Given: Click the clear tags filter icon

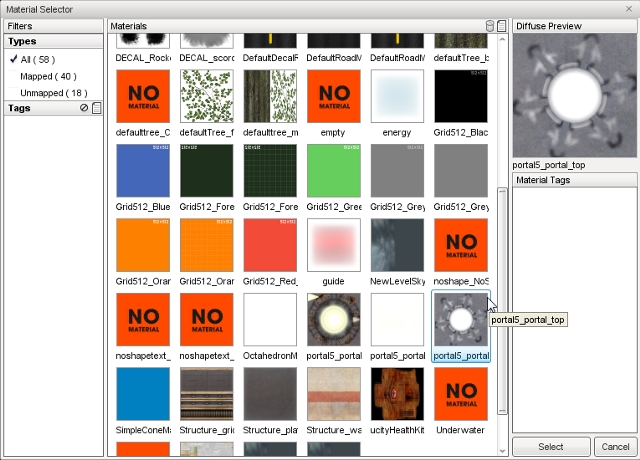Looking at the screenshot, I should [83, 108].
